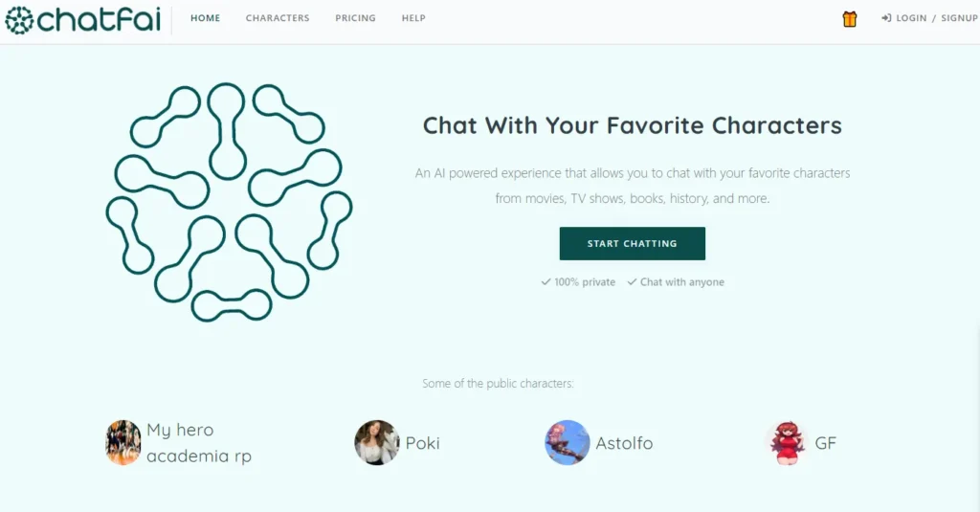The image size is (980, 512).
Task: Open the My hero academia rp avatar
Action: click(x=123, y=443)
